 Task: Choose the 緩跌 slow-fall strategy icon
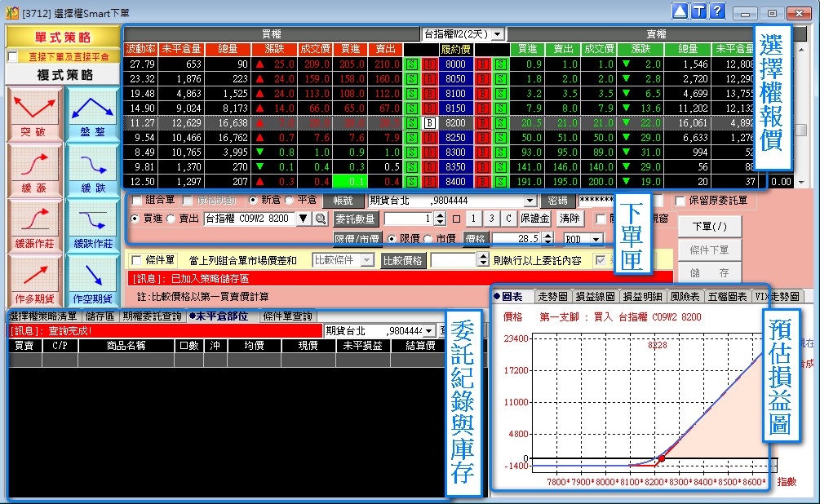93,170
